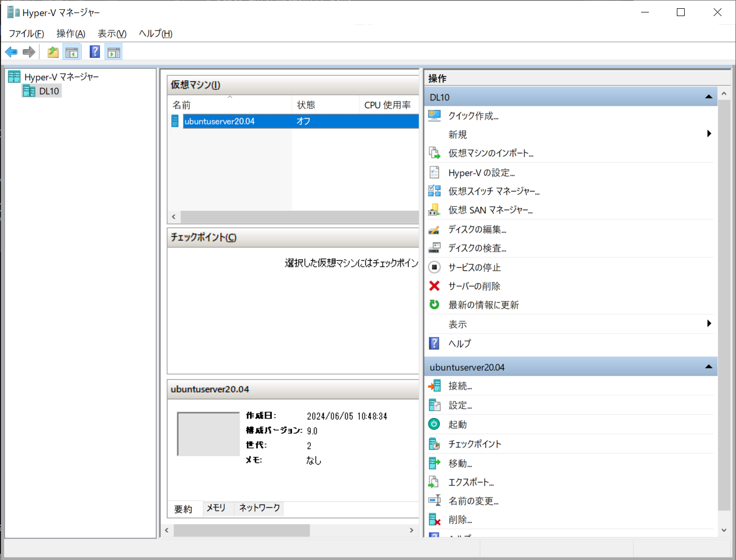Click the actions pane scroll down arrow

(x=724, y=530)
